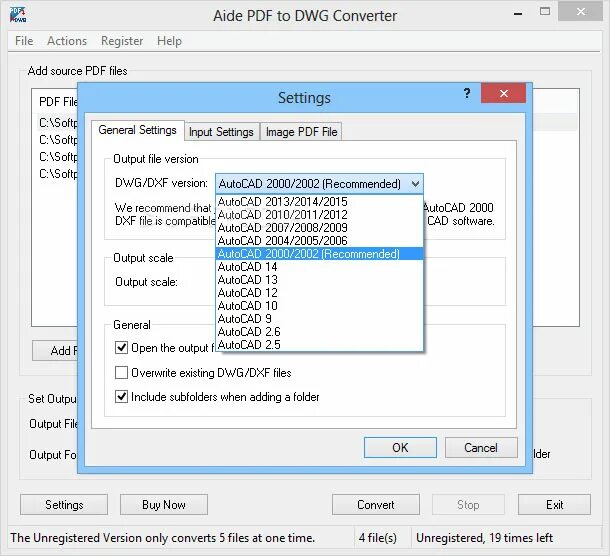Screen dimensions: 610x556
Task: Click the Exit button
Action: 554,505
